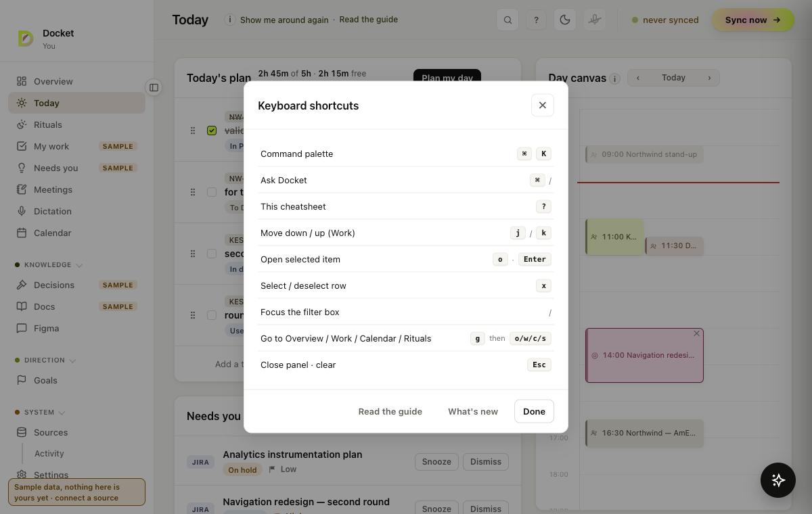The height and width of the screenshot is (514, 812).
Task: Open Meetings in sidebar
Action: (76, 189)
